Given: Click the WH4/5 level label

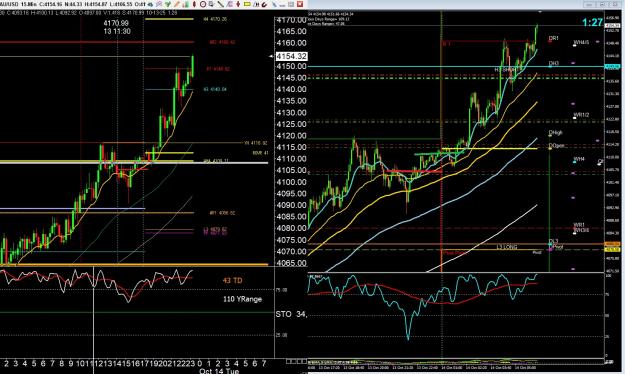Looking at the screenshot, I should pos(581,42).
